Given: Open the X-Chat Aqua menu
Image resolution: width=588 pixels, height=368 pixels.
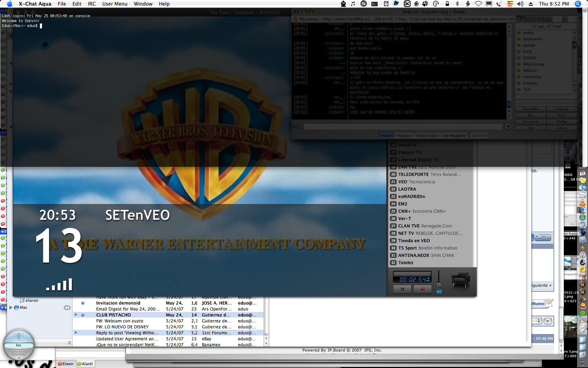Looking at the screenshot, I should coord(35,4).
